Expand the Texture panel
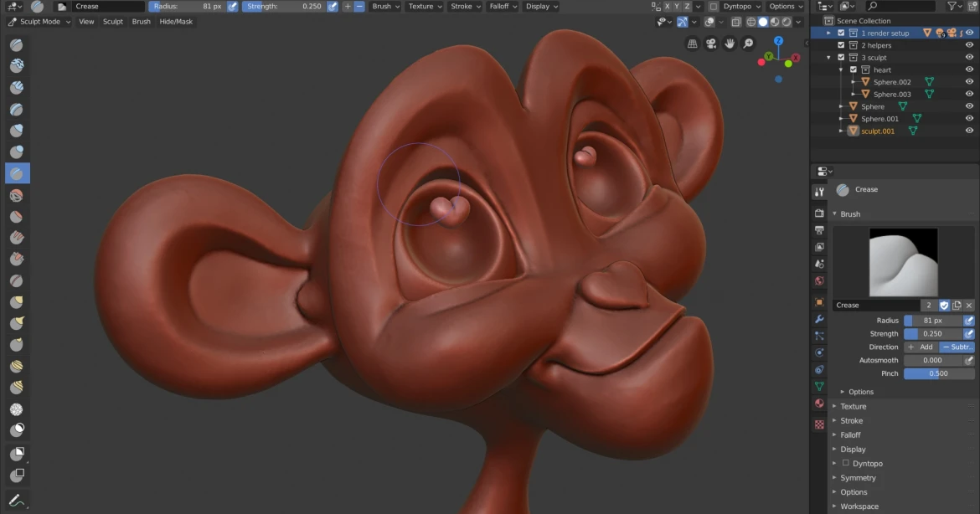 [854, 406]
